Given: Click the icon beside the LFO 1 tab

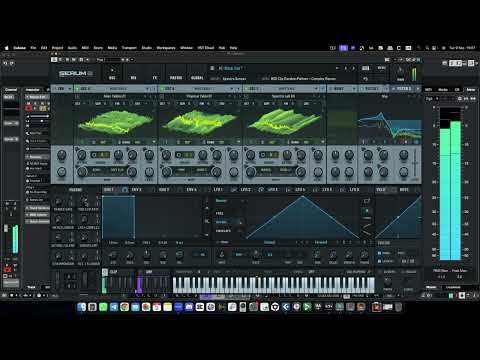Looking at the screenshot, I should pos(234,190).
